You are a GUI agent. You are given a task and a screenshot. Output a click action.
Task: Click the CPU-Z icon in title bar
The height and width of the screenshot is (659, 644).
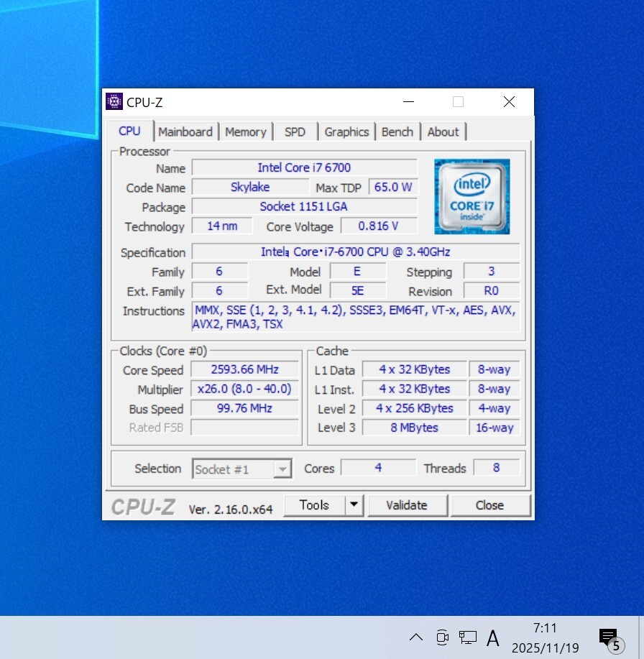(x=114, y=102)
